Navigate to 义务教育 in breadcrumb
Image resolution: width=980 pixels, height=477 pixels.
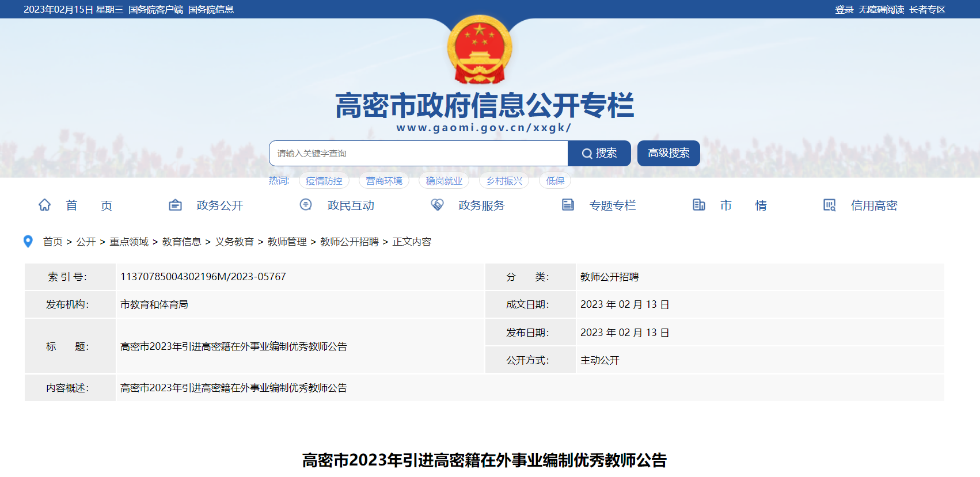(x=234, y=242)
